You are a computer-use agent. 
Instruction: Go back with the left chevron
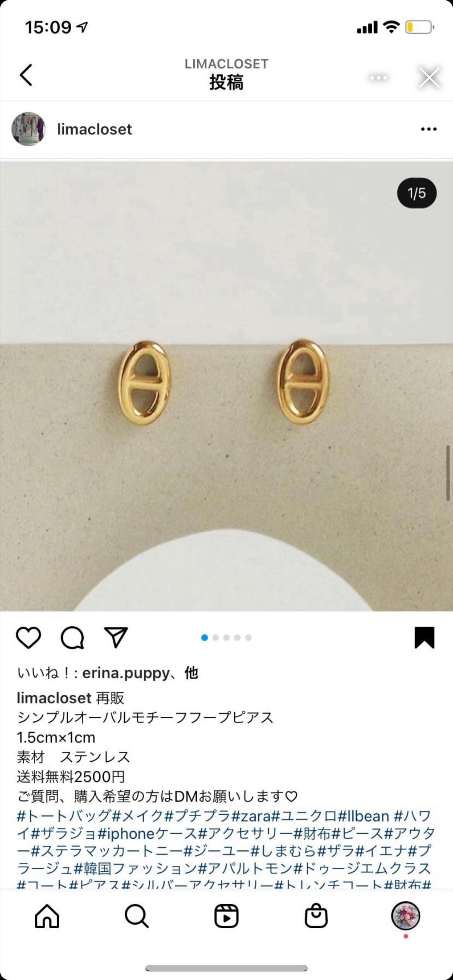click(x=26, y=75)
